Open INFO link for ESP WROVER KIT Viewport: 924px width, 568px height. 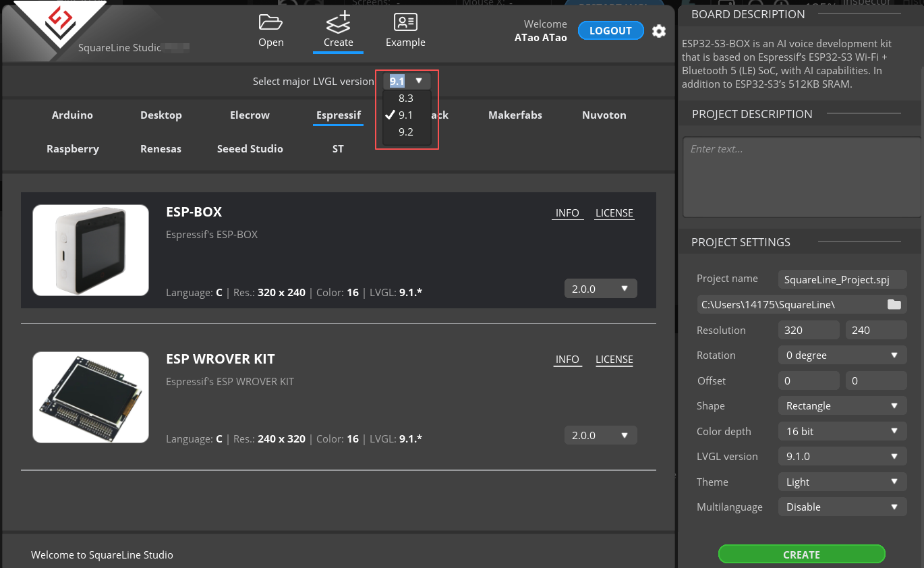point(567,360)
